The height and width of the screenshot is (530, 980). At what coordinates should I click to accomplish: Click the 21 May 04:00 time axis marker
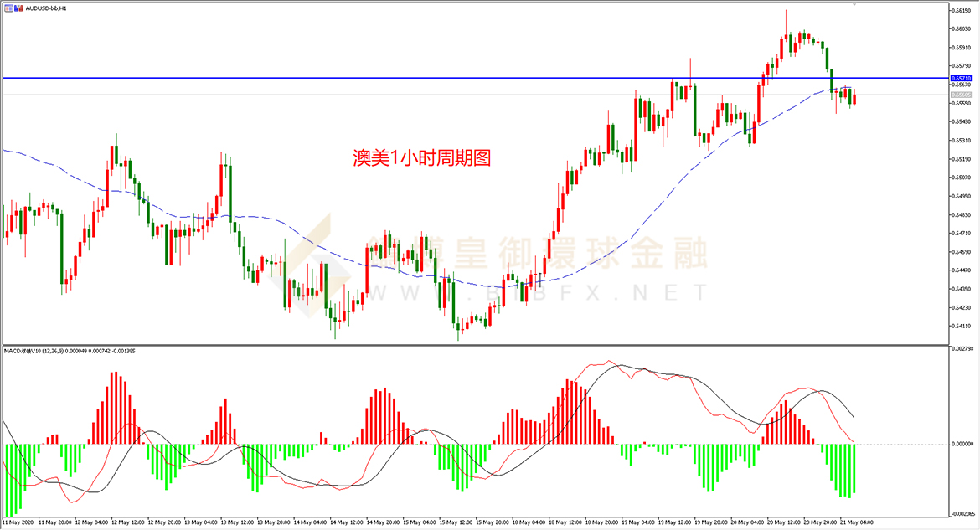tap(858, 522)
